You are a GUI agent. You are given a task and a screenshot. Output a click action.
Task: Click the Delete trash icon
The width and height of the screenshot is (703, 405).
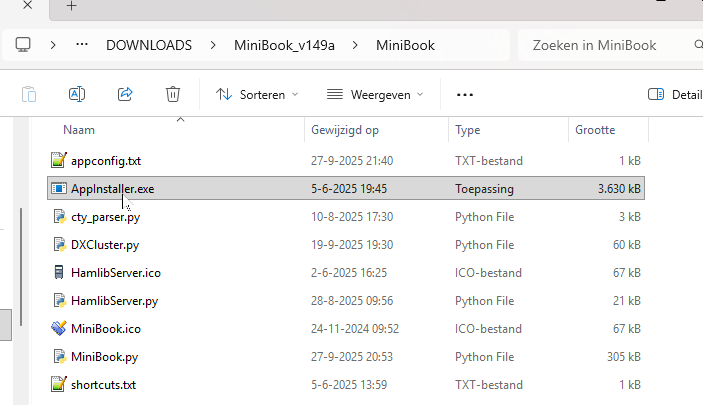pyautogui.click(x=173, y=94)
